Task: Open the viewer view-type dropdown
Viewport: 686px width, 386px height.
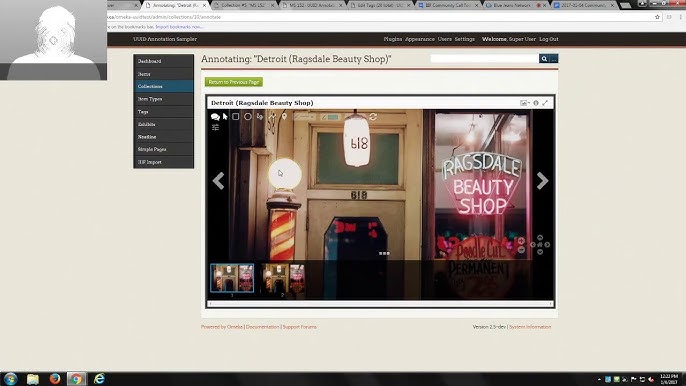Action: (x=525, y=103)
